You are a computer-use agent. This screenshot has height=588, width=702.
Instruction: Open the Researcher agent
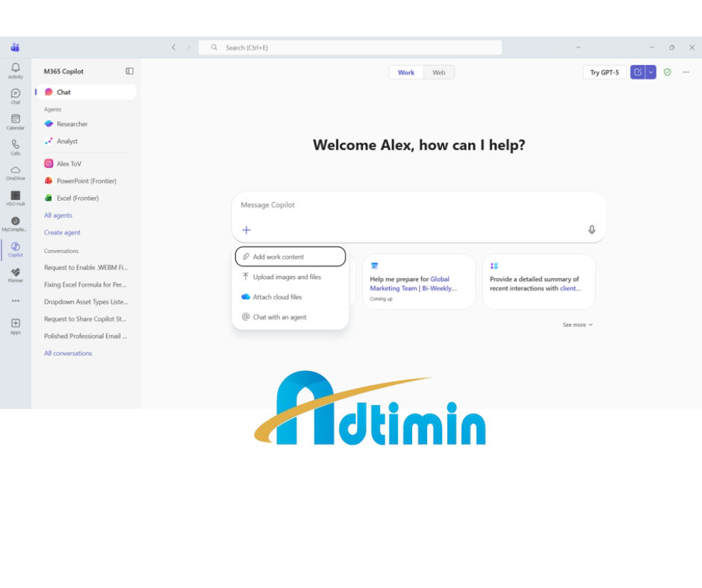(x=72, y=124)
